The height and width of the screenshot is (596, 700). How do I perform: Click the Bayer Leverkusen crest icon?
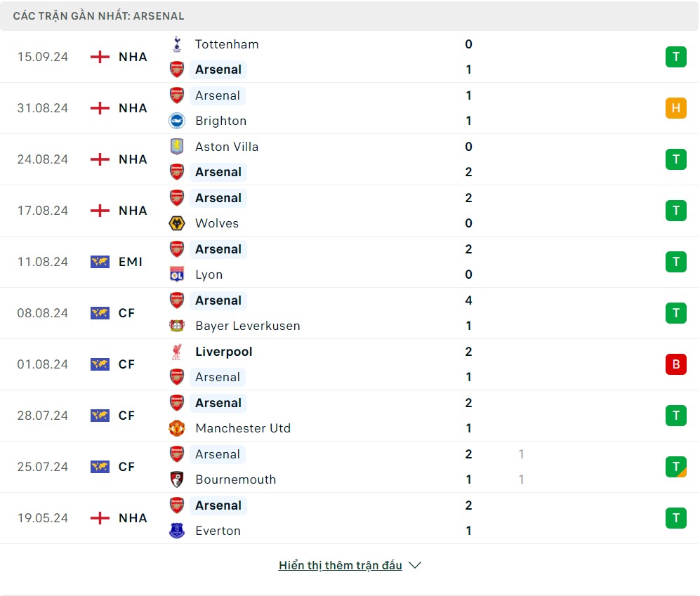click(x=177, y=326)
